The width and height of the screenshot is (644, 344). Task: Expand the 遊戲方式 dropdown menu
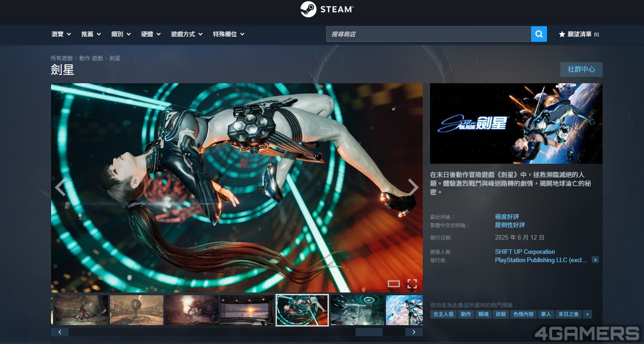(187, 34)
